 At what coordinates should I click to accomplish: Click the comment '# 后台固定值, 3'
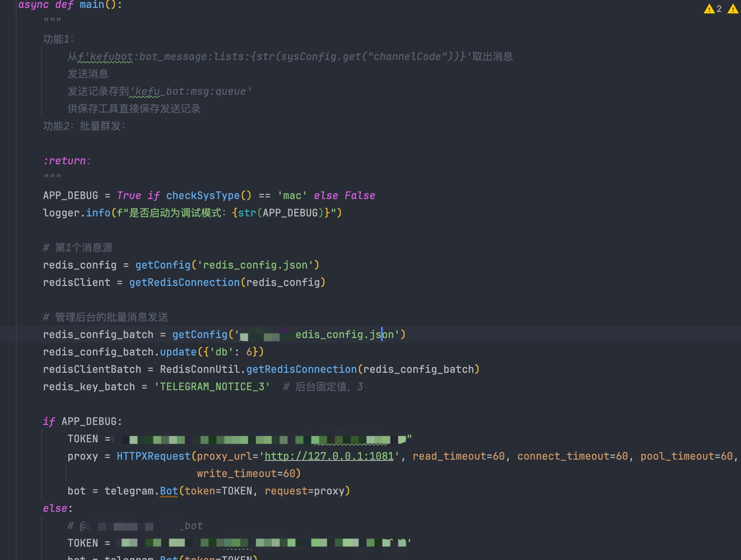click(323, 387)
